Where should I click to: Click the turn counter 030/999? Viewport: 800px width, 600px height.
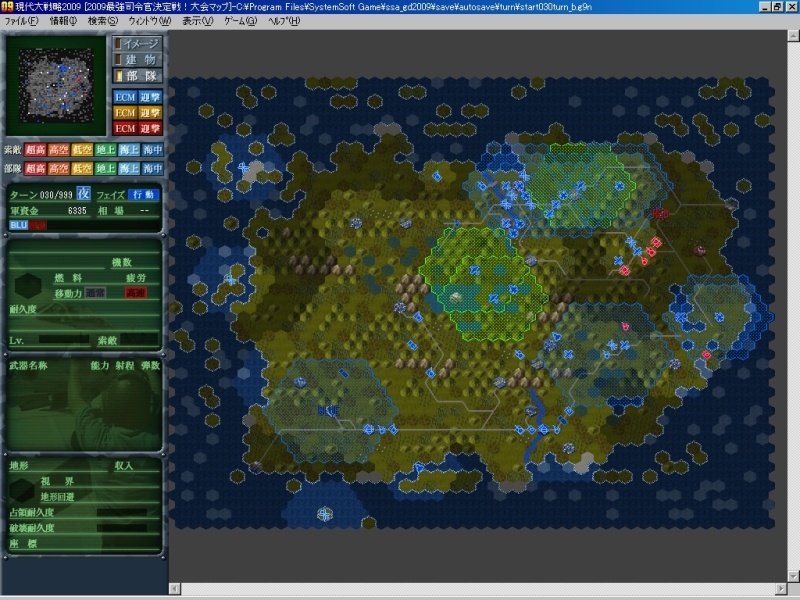click(56, 195)
